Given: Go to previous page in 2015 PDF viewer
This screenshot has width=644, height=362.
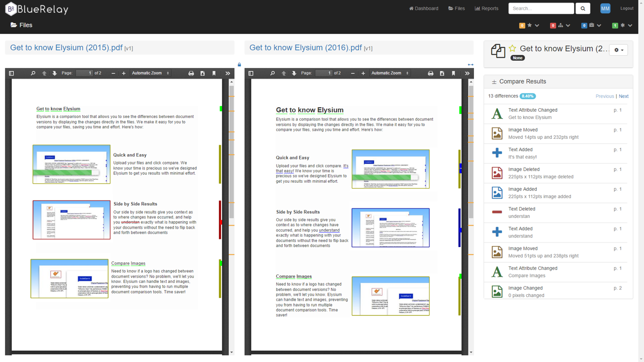Looking at the screenshot, I should 44,74.
